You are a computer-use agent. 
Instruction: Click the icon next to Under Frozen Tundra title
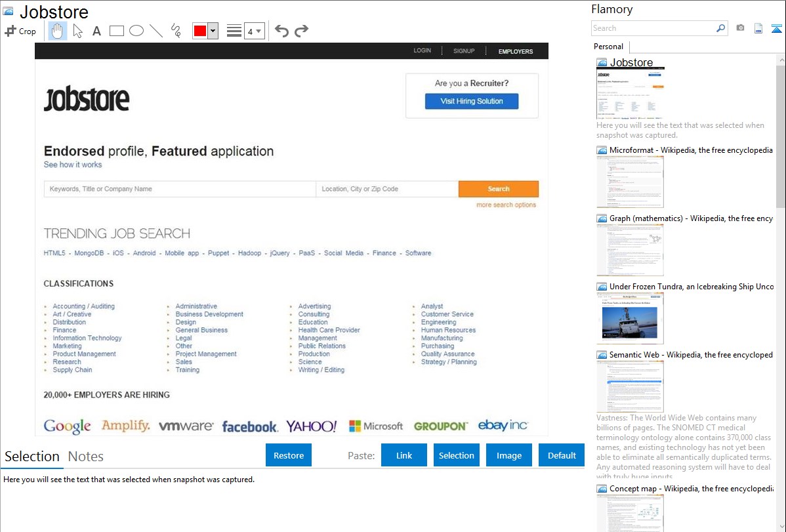coord(602,287)
